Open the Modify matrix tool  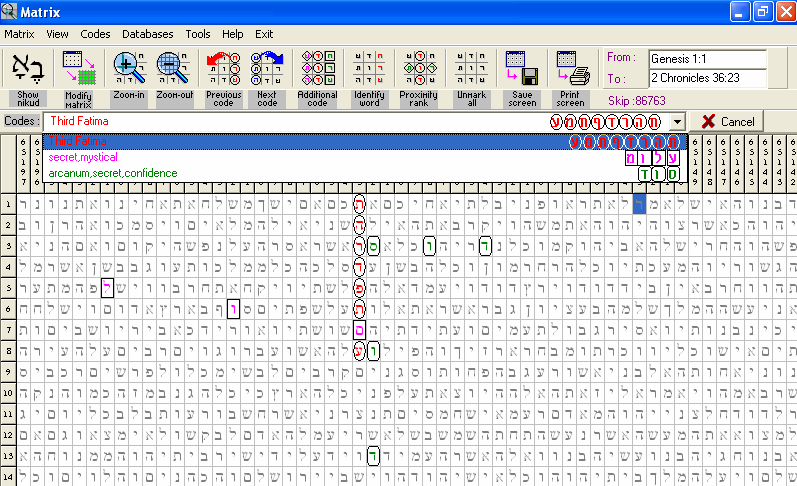pos(78,68)
